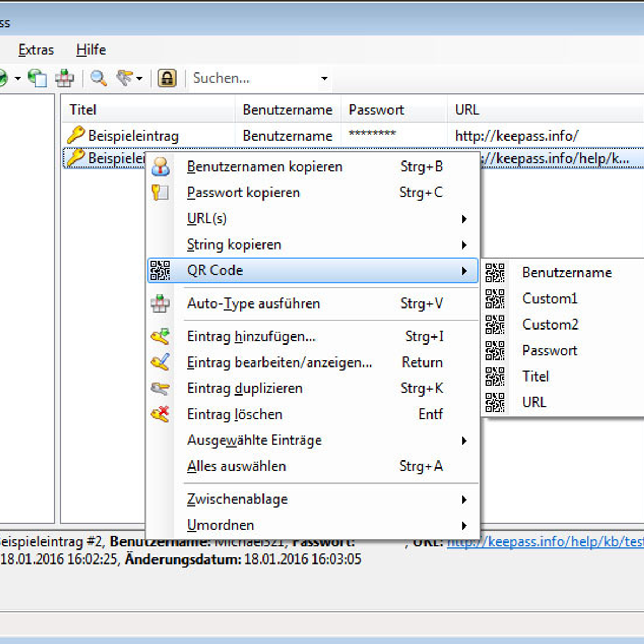The image size is (644, 644).
Task: Sort entries by the Titel column header
Action: 83,110
